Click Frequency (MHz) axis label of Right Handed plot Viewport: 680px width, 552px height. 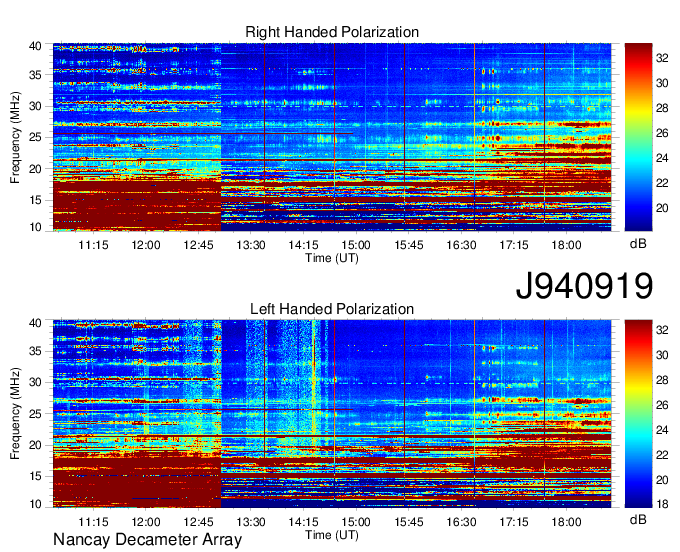(x=15, y=137)
